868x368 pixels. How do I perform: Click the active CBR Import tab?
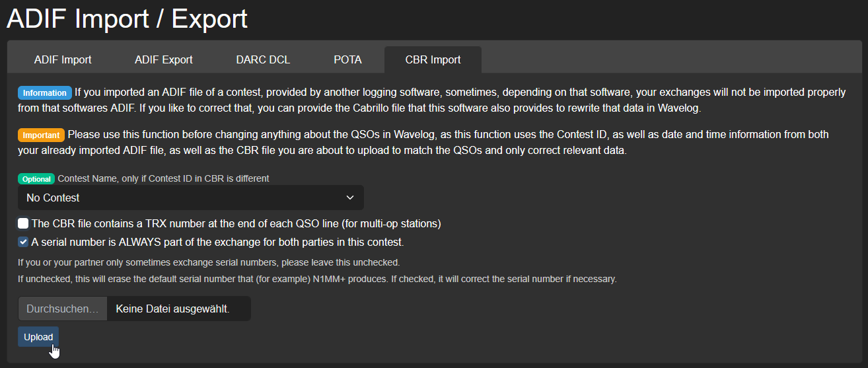[433, 59]
